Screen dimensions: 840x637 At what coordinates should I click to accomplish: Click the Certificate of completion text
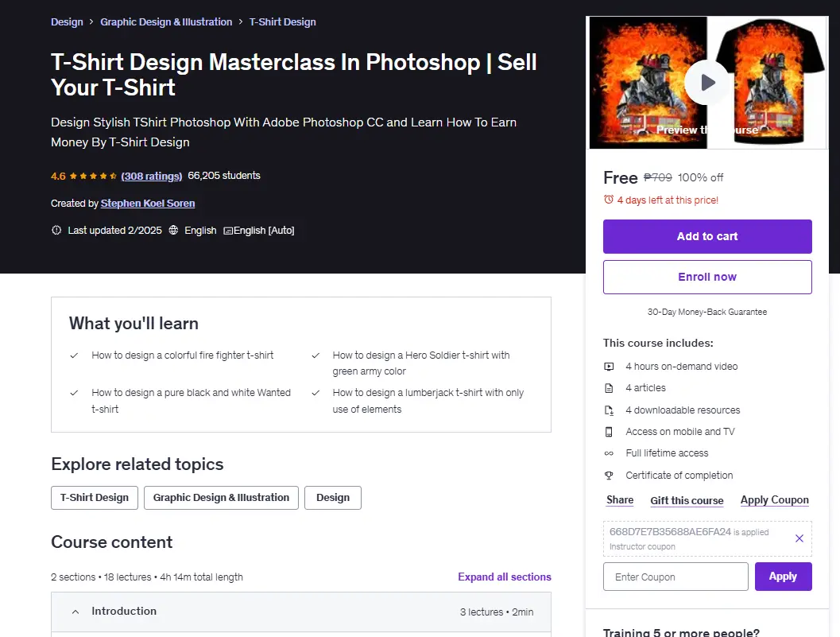679,475
